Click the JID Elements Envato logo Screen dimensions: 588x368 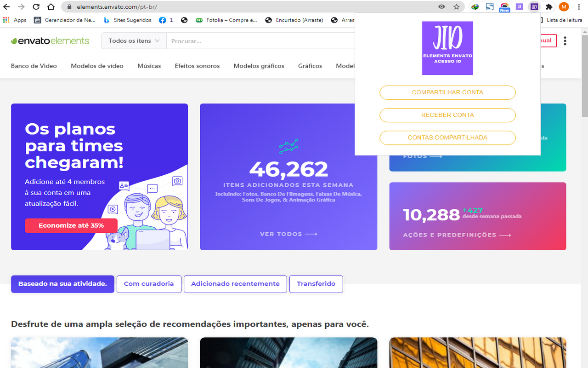pos(447,48)
